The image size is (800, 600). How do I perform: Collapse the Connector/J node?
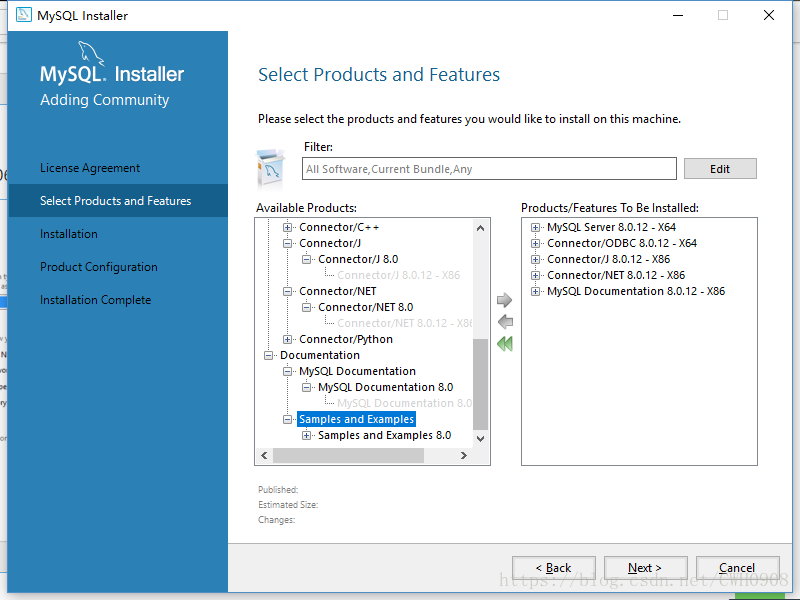287,243
